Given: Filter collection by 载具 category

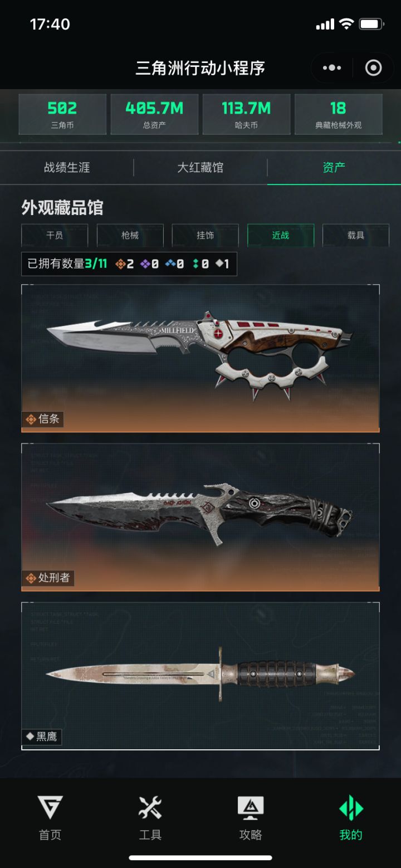Looking at the screenshot, I should (x=356, y=235).
